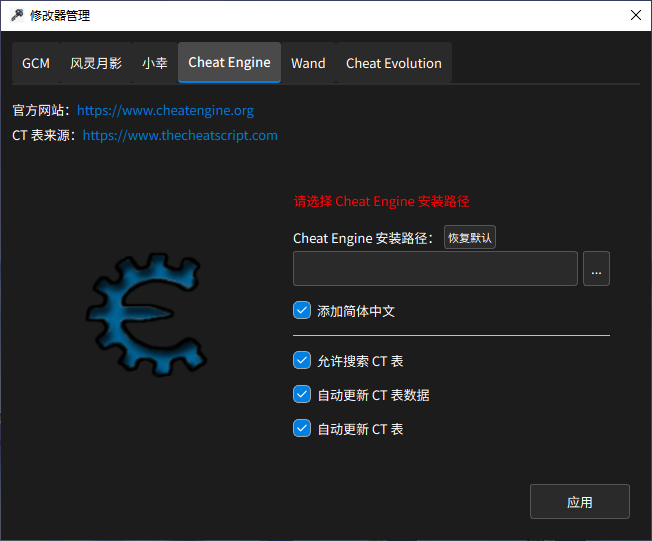Click the red 请选择 Cheat Engine 安装路径 warning
Screen dimensions: 652x541
[381, 201]
